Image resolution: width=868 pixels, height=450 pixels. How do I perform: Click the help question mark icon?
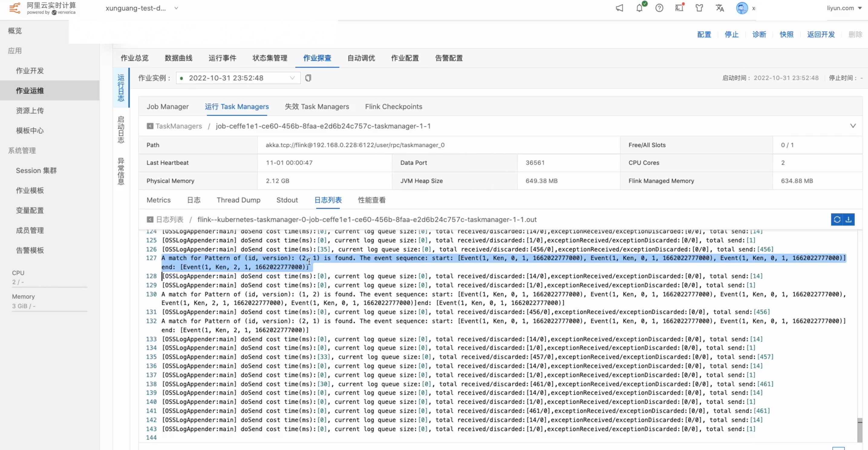pyautogui.click(x=659, y=8)
